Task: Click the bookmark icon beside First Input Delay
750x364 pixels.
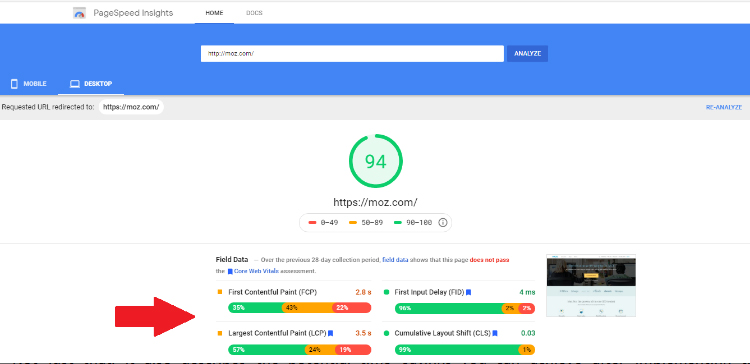Action: 469,292
